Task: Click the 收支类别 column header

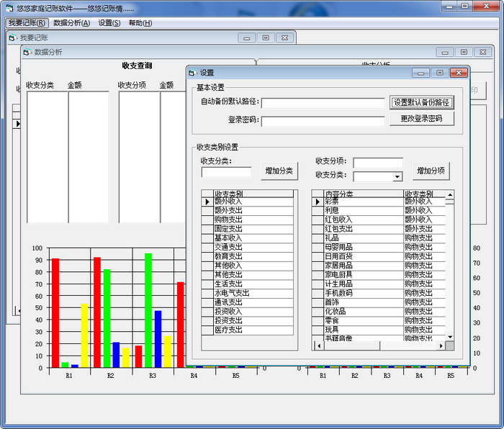Action: click(253, 194)
